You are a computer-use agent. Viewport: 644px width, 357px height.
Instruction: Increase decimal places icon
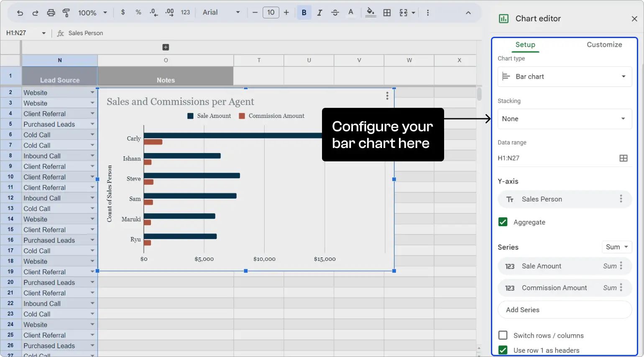tap(169, 12)
